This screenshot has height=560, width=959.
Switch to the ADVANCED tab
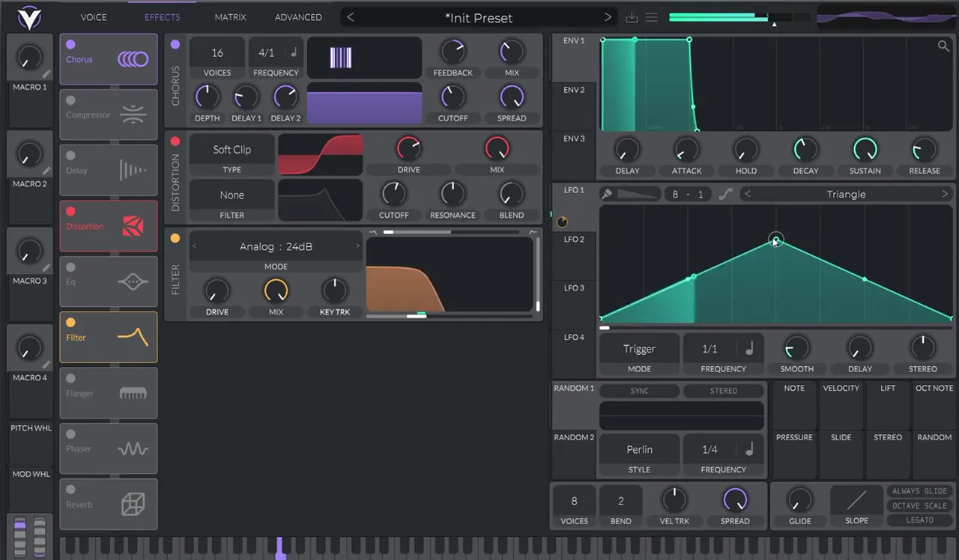[x=298, y=17]
